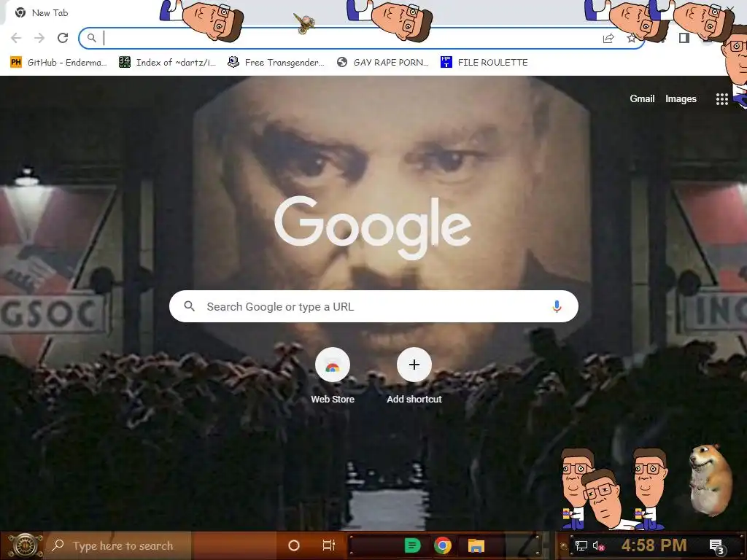747x560 pixels.
Task: Open the Windows Start menu
Action: 25,545
